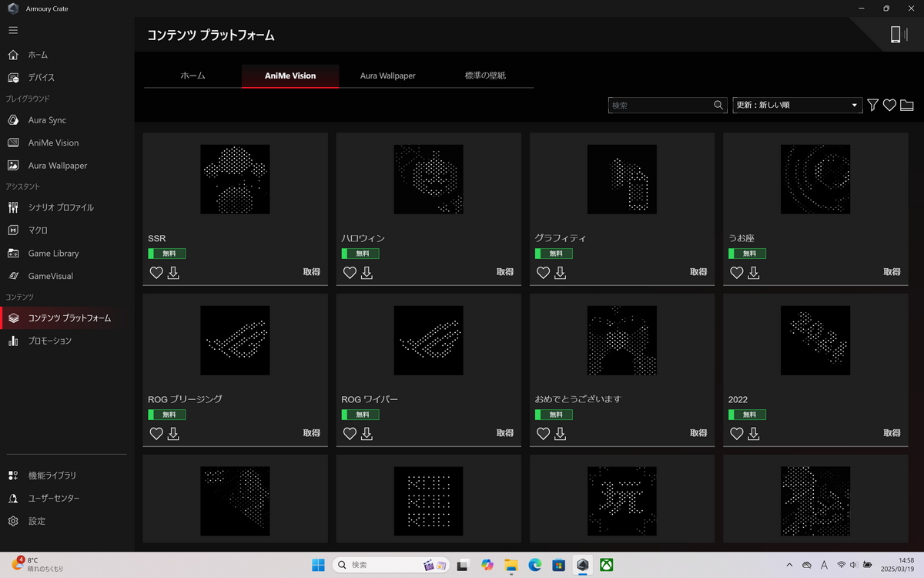
Task: Open the taskbar 検索 search box
Action: tap(391, 565)
